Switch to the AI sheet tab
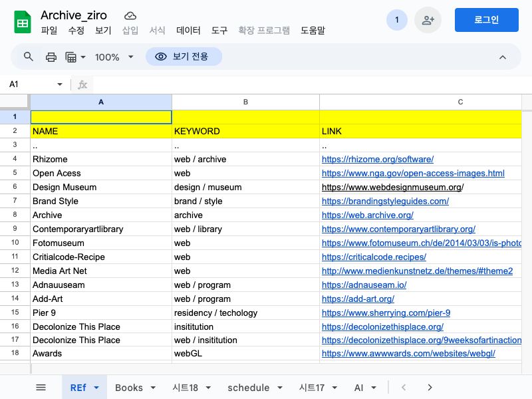This screenshot has width=532, height=399. (x=358, y=388)
